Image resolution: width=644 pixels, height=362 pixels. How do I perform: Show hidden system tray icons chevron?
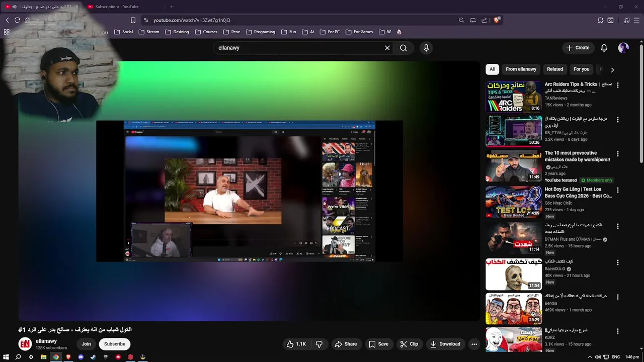590,357
